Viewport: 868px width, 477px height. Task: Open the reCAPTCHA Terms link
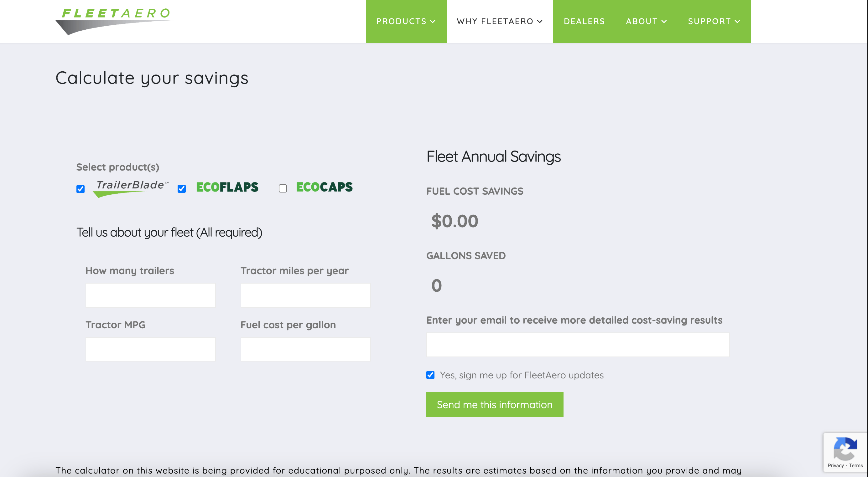[856, 465]
